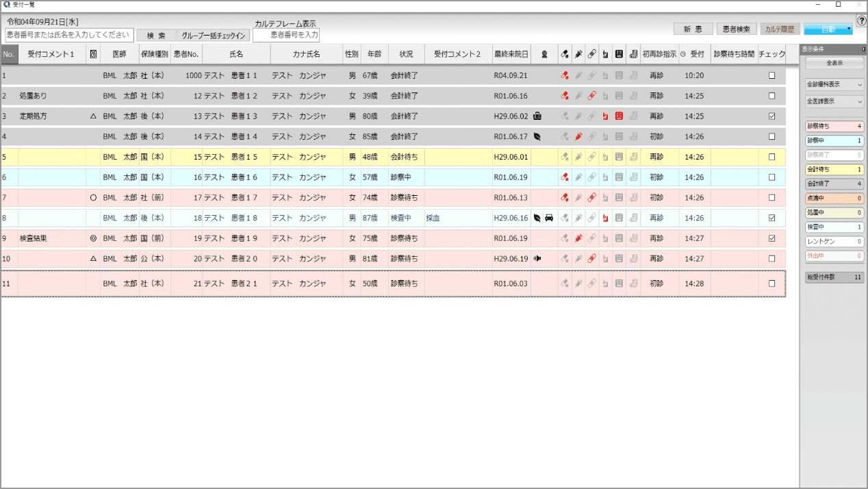Screen dimensions: 868x489
Task: Filter by the pink 診察待ち status swatch
Action: pyautogui.click(x=834, y=126)
